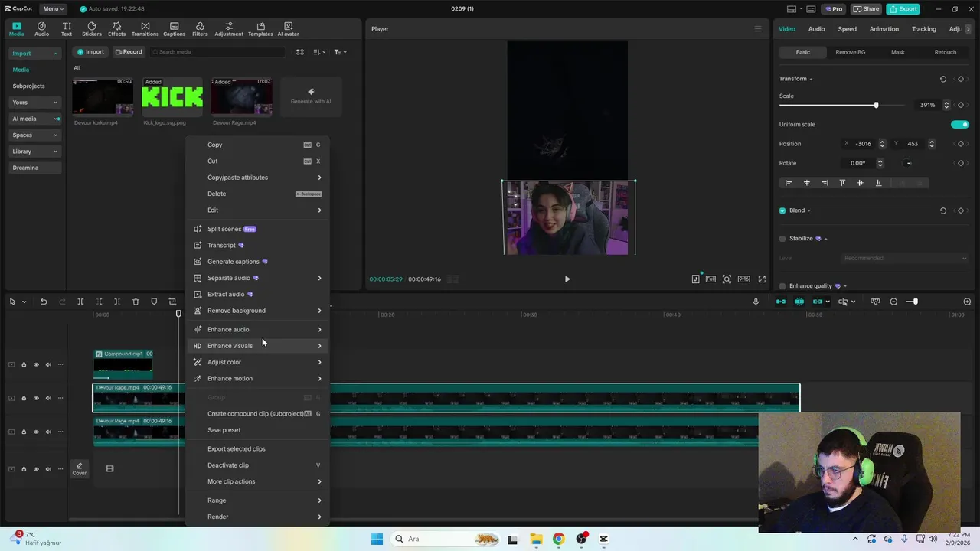Click the Pro badge button

click(x=834, y=9)
